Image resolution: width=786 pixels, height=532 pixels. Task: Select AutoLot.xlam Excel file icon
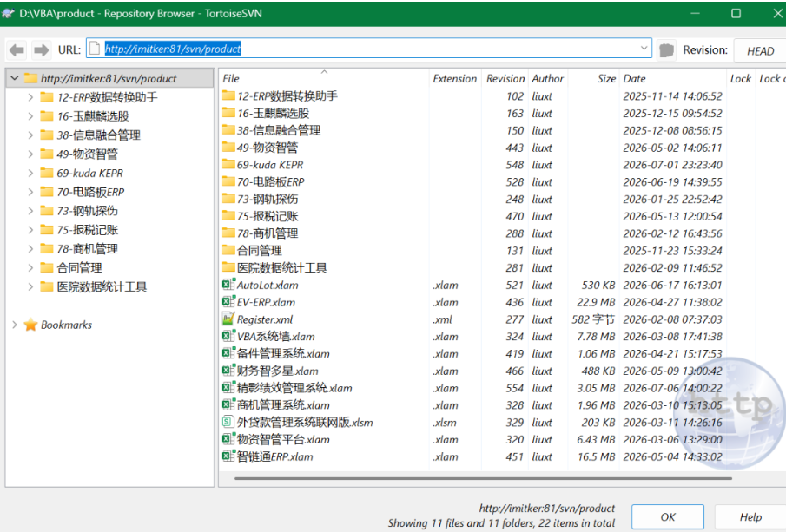[228, 285]
